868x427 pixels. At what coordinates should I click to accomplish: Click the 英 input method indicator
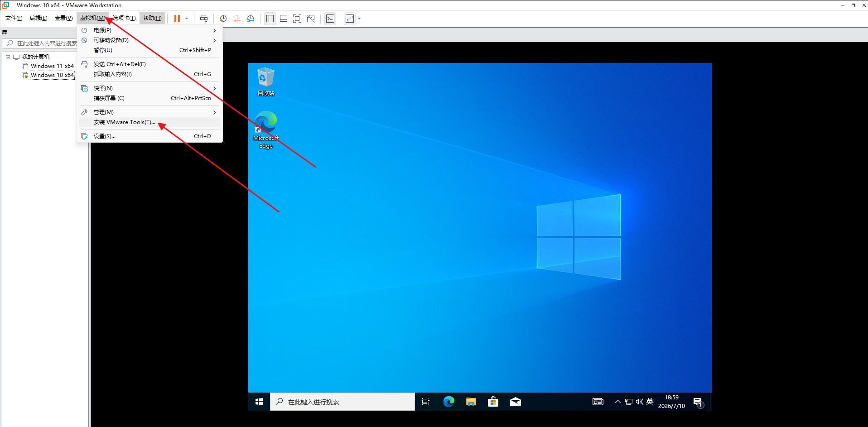650,402
